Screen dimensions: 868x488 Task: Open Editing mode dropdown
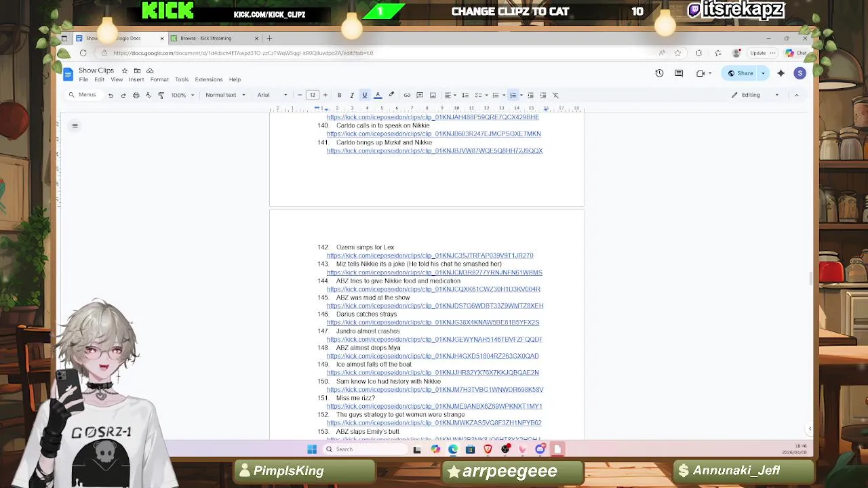(755, 95)
